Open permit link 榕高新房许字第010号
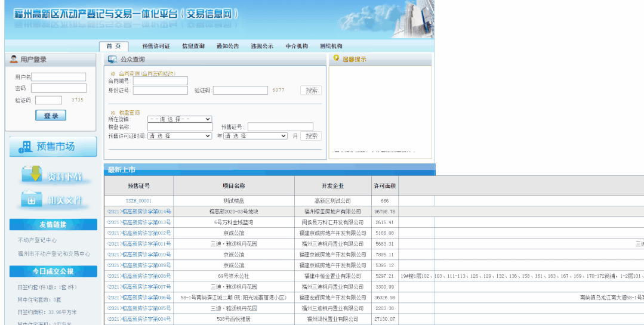This screenshot has width=644, height=325. 139,255
